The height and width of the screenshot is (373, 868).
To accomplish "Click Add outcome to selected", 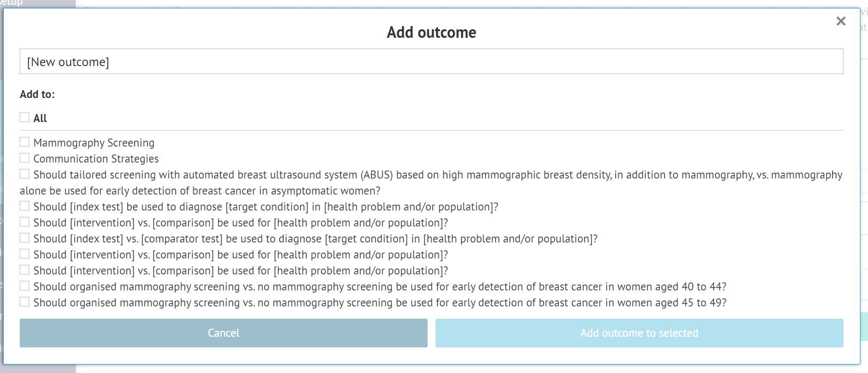I will [x=639, y=333].
